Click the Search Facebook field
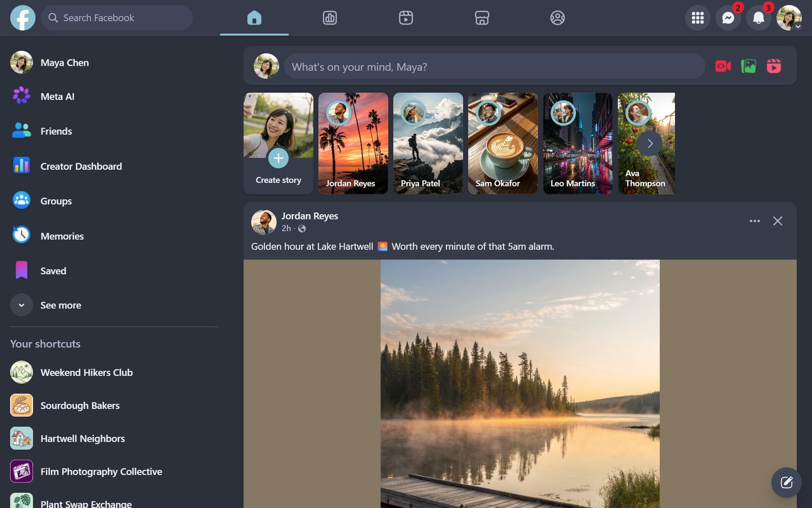 click(x=117, y=18)
